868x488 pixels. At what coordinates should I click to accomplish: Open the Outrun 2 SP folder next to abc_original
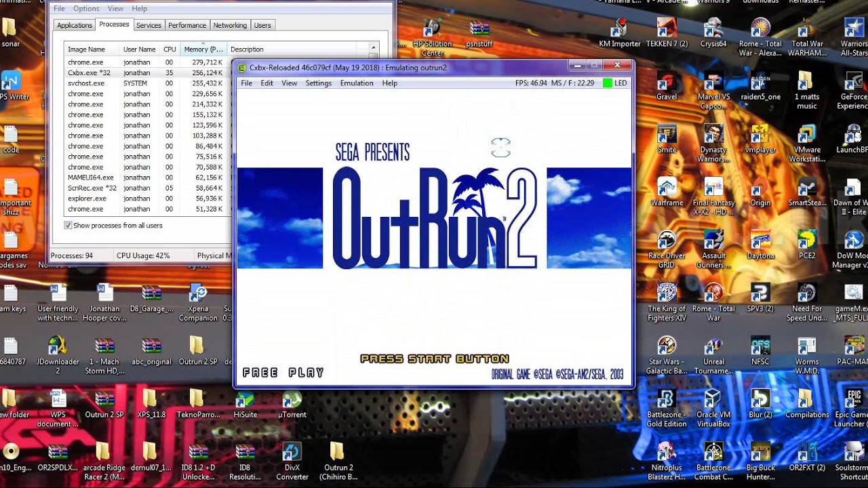pyautogui.click(x=198, y=350)
